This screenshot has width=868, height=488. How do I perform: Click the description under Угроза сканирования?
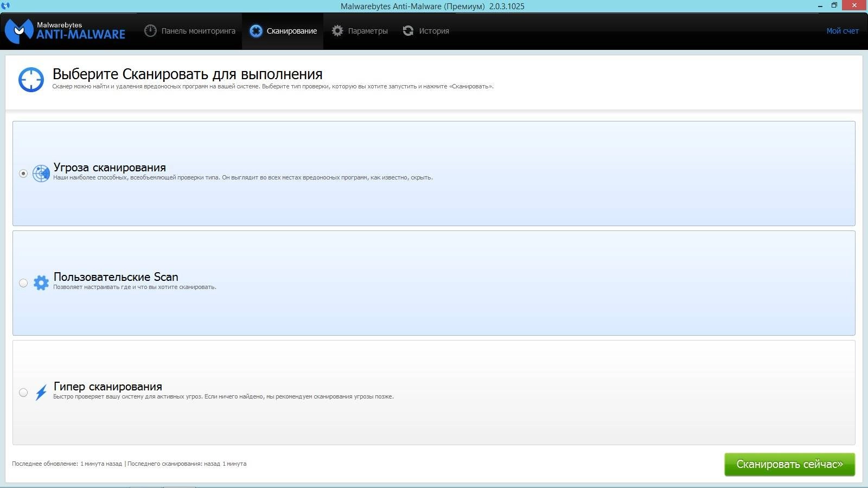[x=243, y=177]
